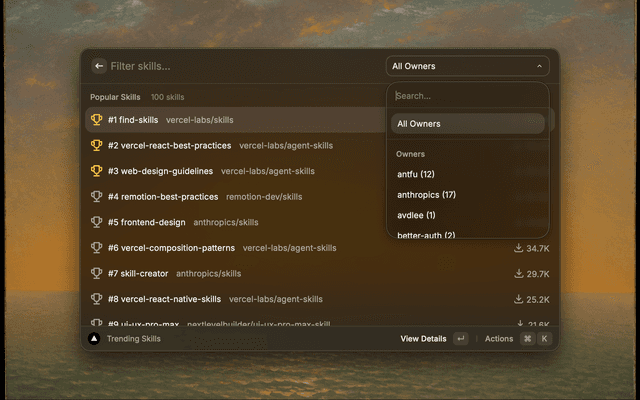The image size is (640, 400).
Task: Click the gold trophy beside #1 find-skills
Action: (x=97, y=120)
